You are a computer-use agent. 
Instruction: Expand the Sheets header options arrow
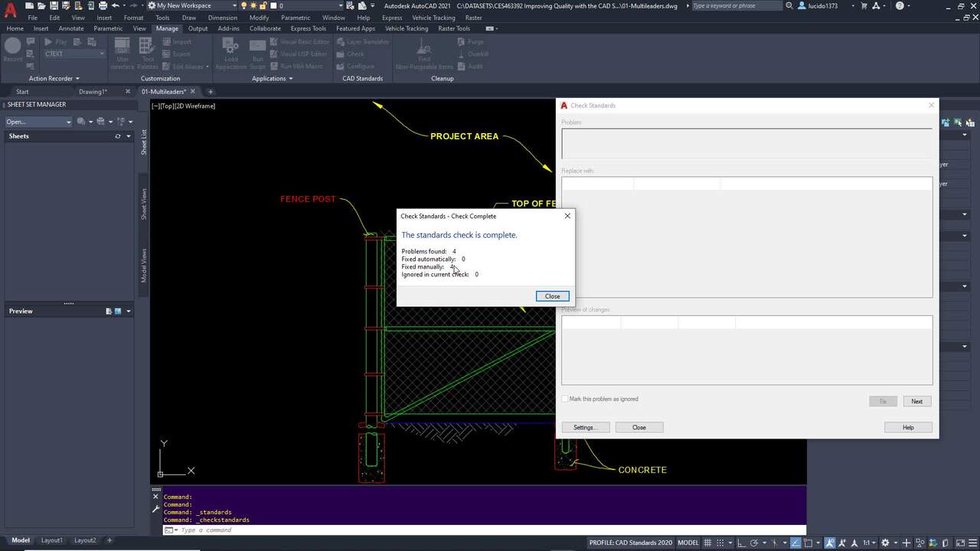point(129,136)
